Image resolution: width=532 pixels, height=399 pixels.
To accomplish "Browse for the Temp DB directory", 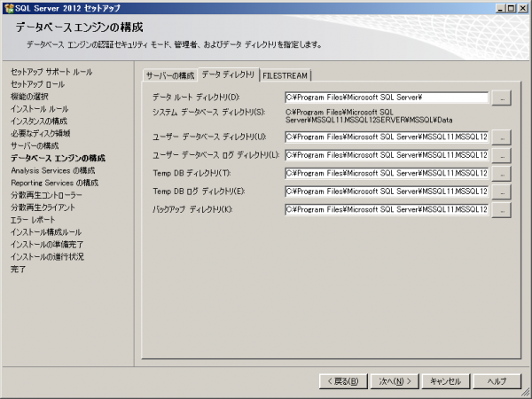I will pos(502,174).
